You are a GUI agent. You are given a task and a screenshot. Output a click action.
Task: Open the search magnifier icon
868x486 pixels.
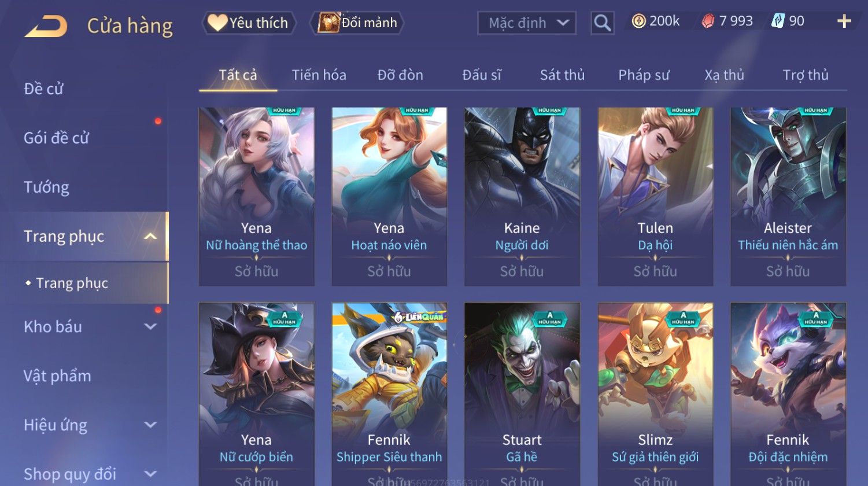click(x=602, y=23)
